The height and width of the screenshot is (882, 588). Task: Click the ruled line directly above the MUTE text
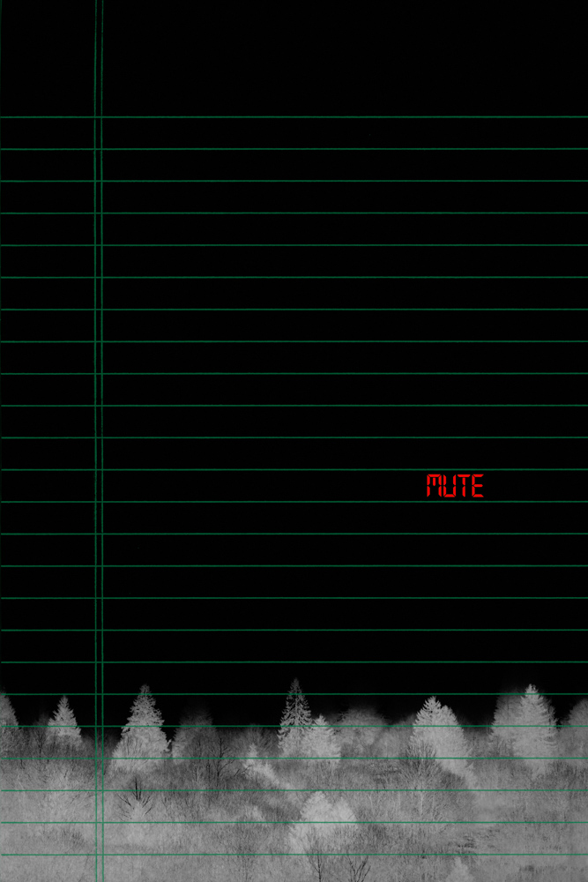(455, 469)
